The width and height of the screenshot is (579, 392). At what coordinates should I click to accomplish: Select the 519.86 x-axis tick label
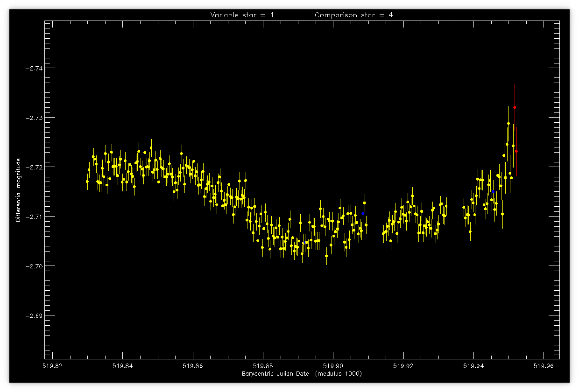[x=193, y=366]
